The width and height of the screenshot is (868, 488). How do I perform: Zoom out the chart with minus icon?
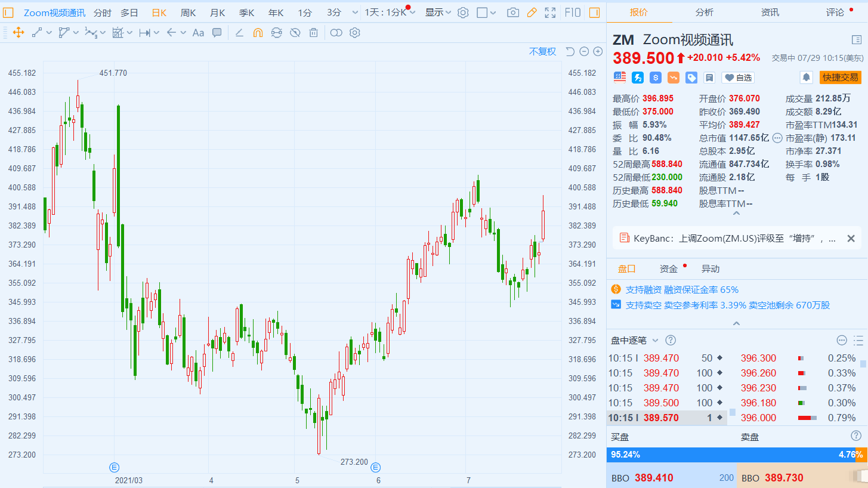coord(584,52)
